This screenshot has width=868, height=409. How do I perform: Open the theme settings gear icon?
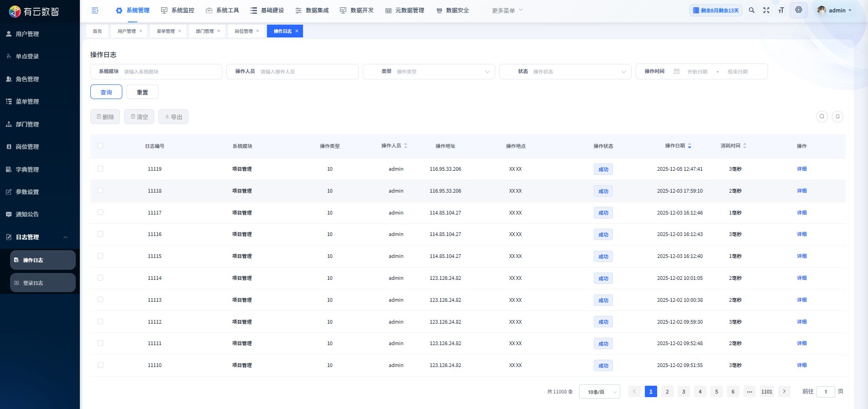coord(799,10)
